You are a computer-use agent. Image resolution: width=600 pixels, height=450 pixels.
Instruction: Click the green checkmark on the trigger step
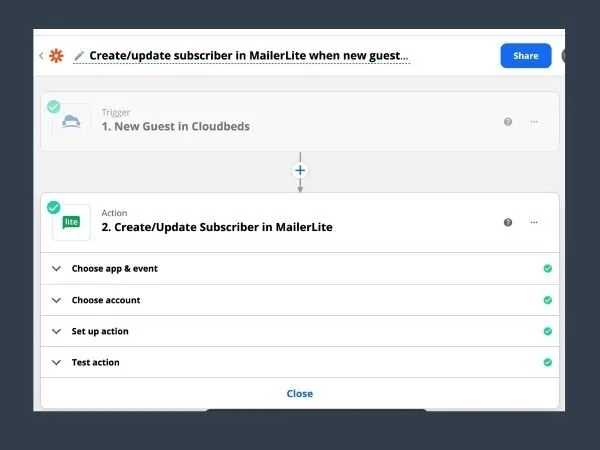coord(53,107)
